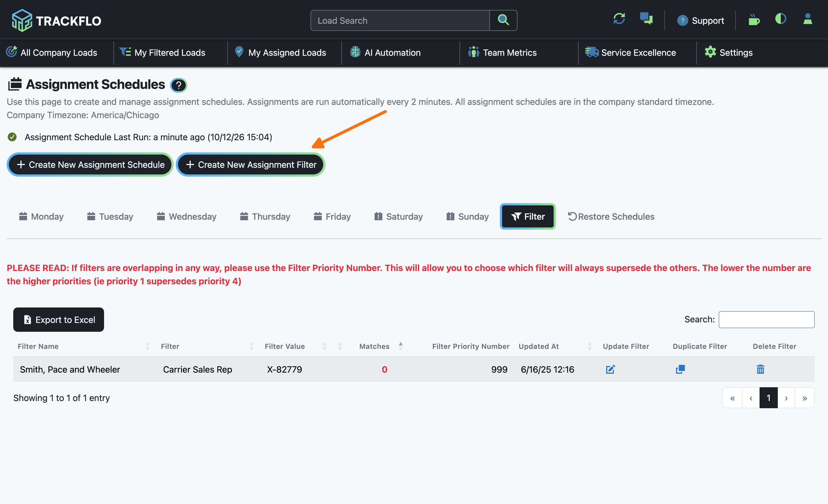Open Team Metrics
The width and height of the screenshot is (828, 504).
(x=502, y=52)
